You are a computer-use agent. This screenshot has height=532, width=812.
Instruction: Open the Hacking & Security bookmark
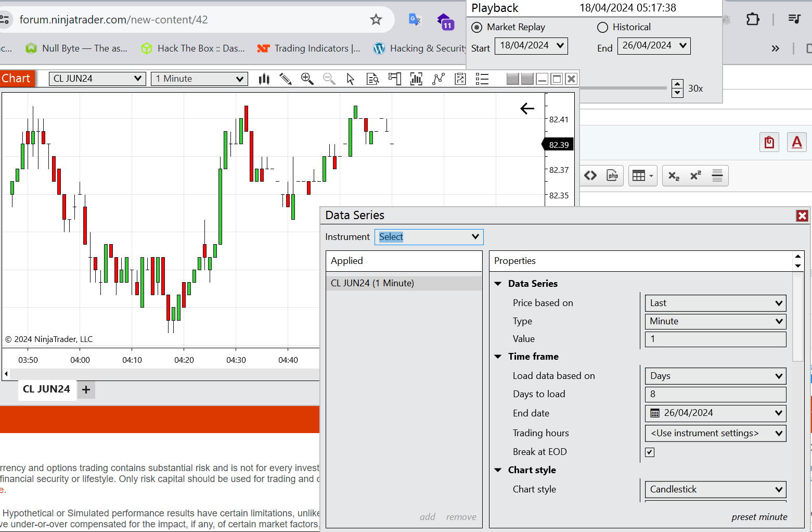(420, 48)
